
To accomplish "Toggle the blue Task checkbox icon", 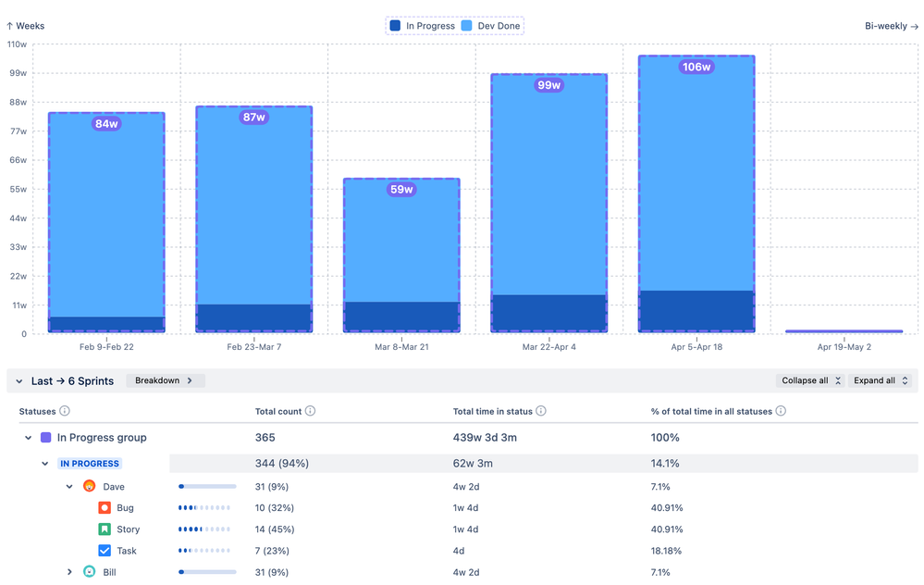I will [103, 550].
